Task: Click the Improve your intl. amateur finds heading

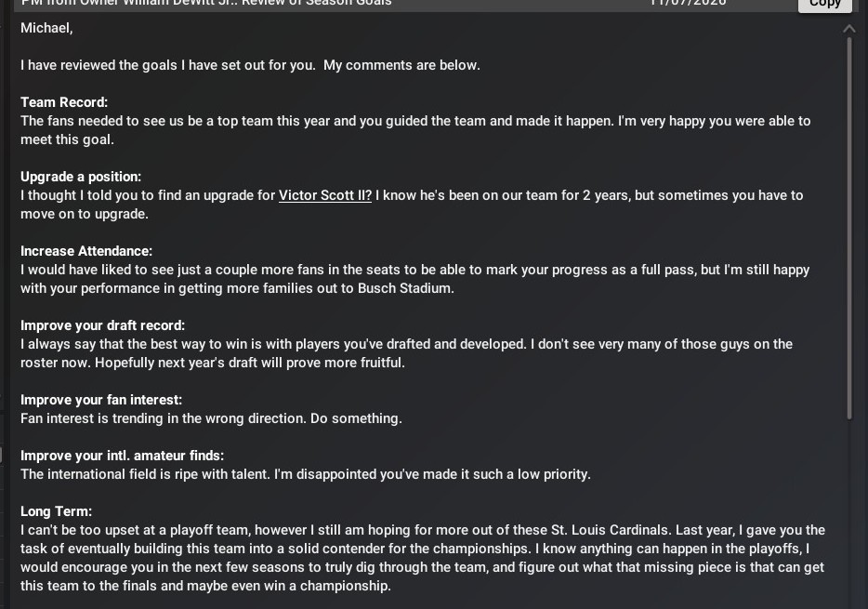Action: tap(122, 456)
